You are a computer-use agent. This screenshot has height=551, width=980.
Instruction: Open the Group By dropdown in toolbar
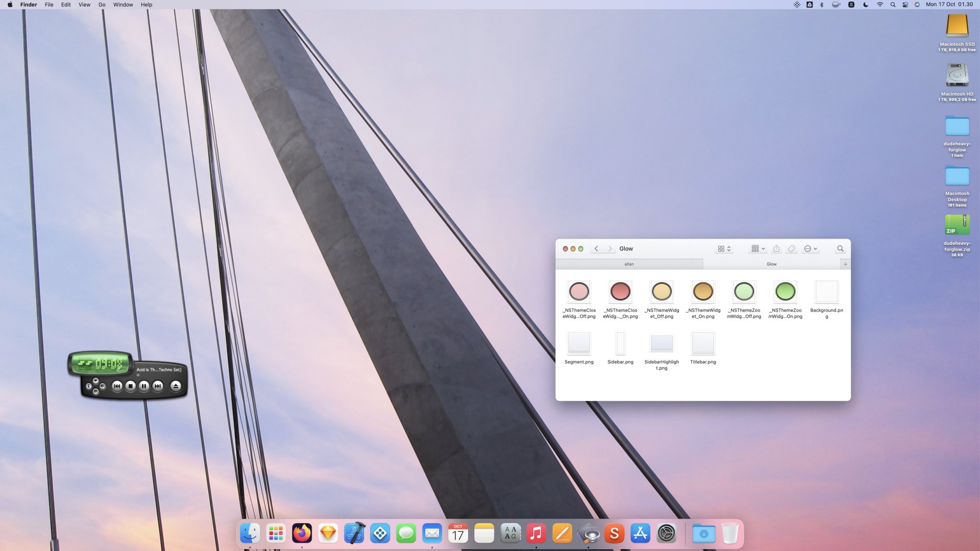pos(758,249)
